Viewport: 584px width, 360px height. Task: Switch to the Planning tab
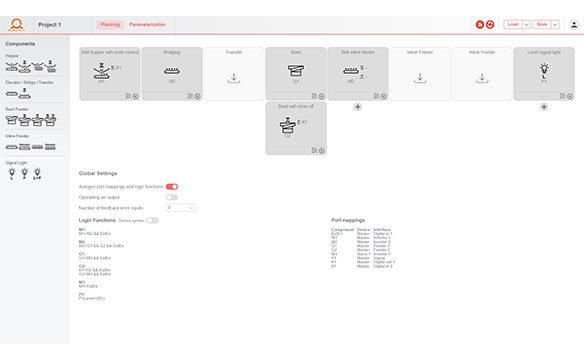tap(110, 25)
